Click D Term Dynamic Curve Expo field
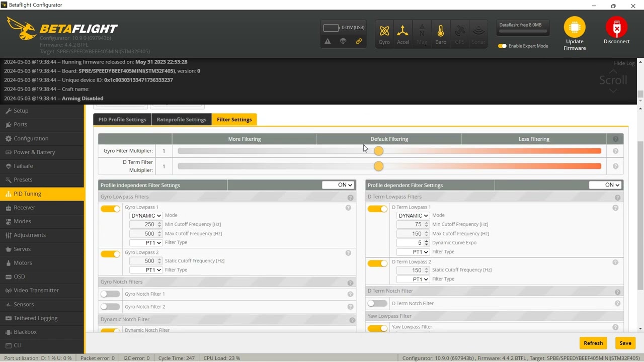644x362 pixels. pyautogui.click(x=413, y=243)
